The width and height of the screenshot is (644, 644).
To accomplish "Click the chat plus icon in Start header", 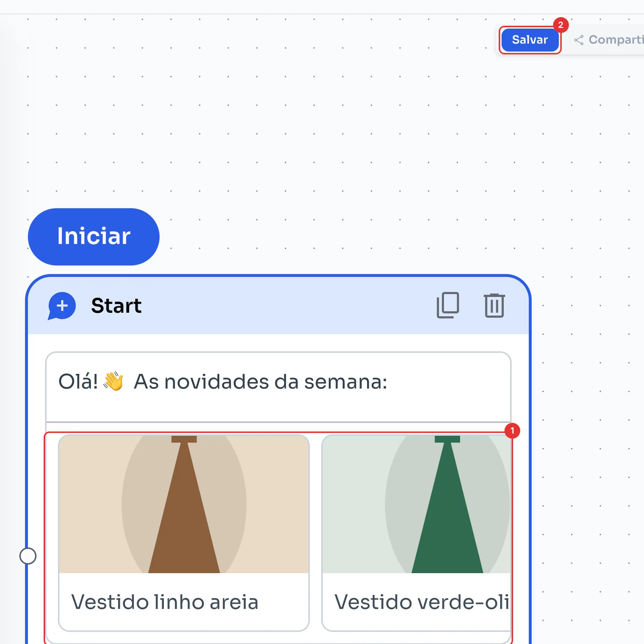I will [62, 306].
